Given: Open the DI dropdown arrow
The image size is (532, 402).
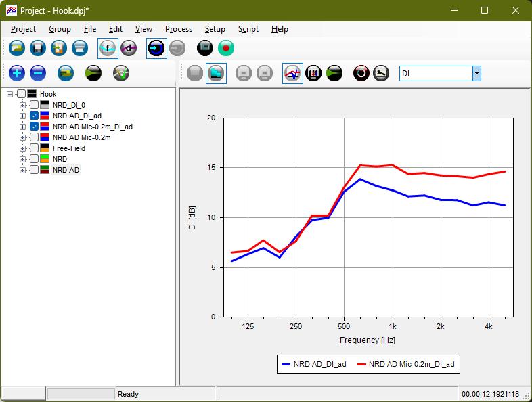Looking at the screenshot, I should 476,73.
